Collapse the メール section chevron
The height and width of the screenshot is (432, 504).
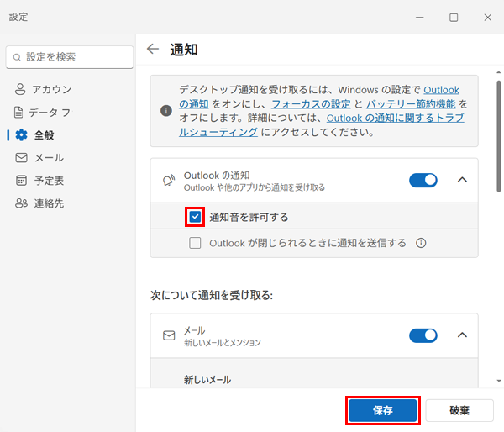pyautogui.click(x=462, y=335)
